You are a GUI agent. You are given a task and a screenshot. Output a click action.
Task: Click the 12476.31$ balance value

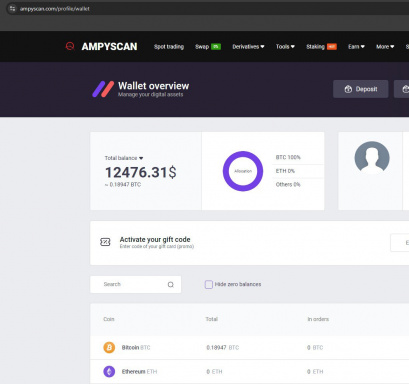(141, 172)
